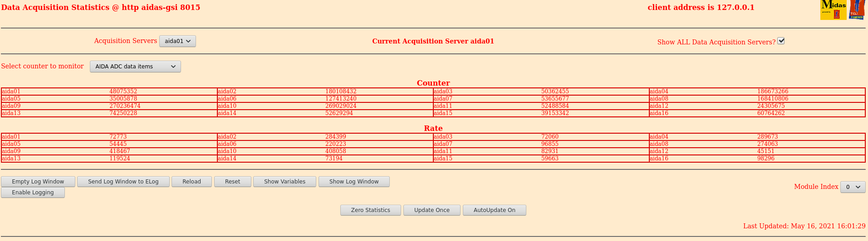868x241 pixels.
Task: Click rate value 98296 for aida16
Action: coord(766,159)
